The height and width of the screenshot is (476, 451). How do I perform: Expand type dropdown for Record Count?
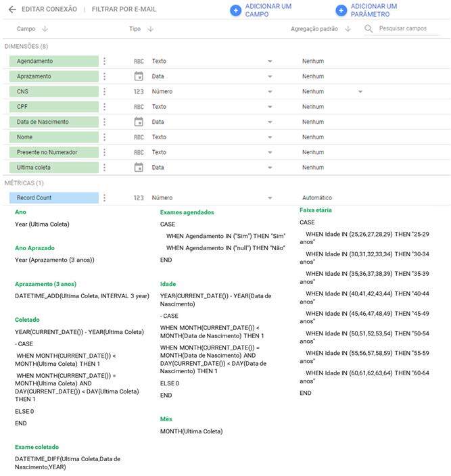270,198
